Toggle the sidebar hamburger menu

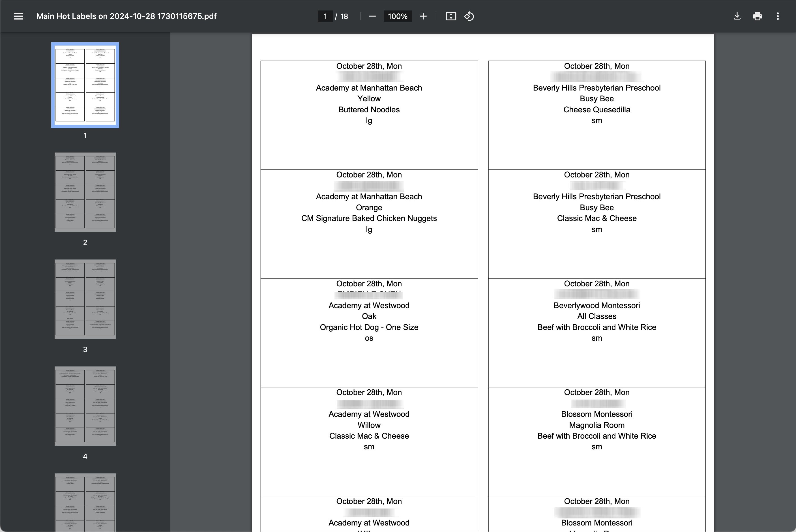(x=18, y=16)
